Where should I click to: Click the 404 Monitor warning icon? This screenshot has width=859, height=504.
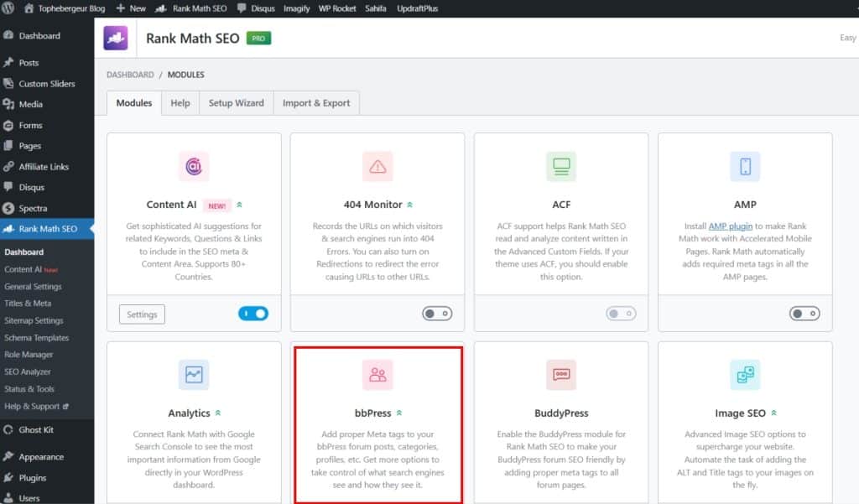point(377,166)
